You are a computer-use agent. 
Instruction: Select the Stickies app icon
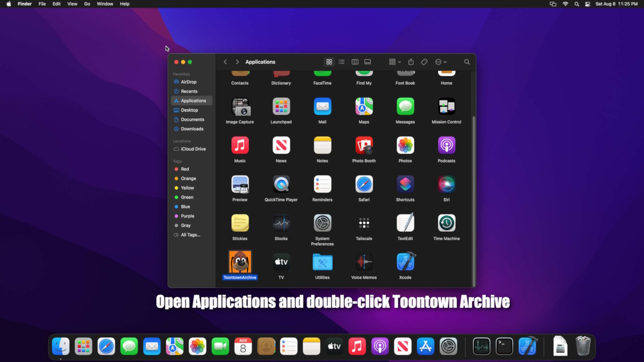pos(240,223)
